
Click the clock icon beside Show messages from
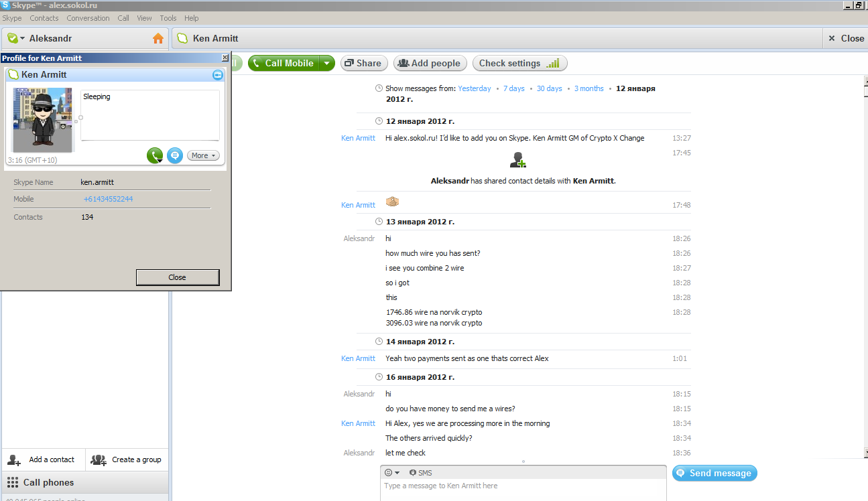(x=379, y=88)
